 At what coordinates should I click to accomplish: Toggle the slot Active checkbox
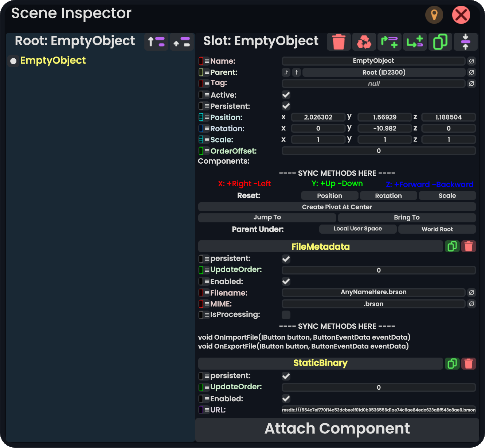(x=286, y=95)
